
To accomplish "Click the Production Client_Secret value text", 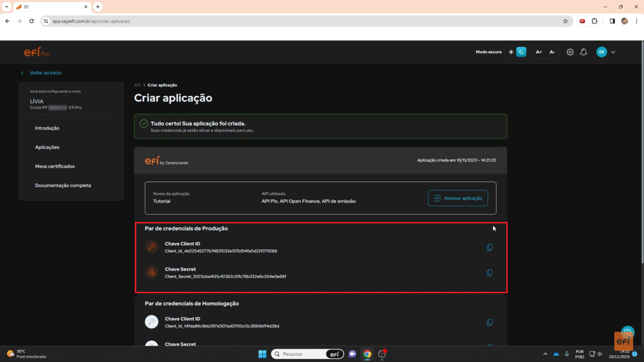I will [225, 277].
